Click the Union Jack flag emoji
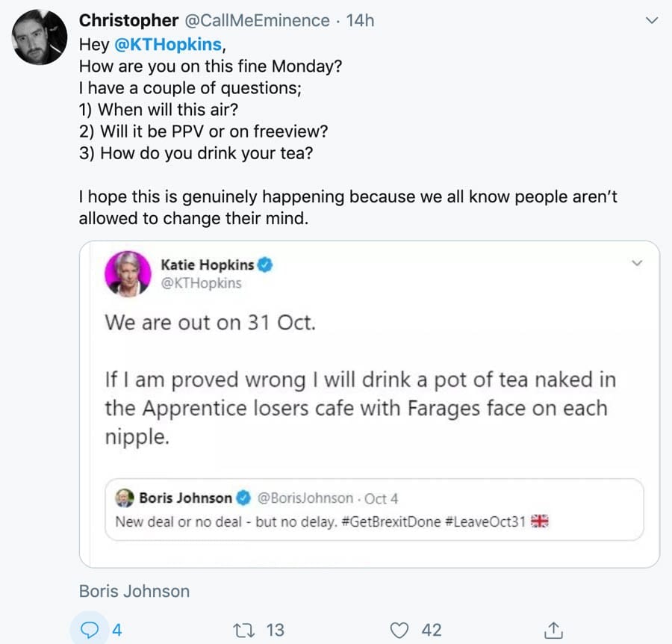The height and width of the screenshot is (644, 672). [x=540, y=521]
